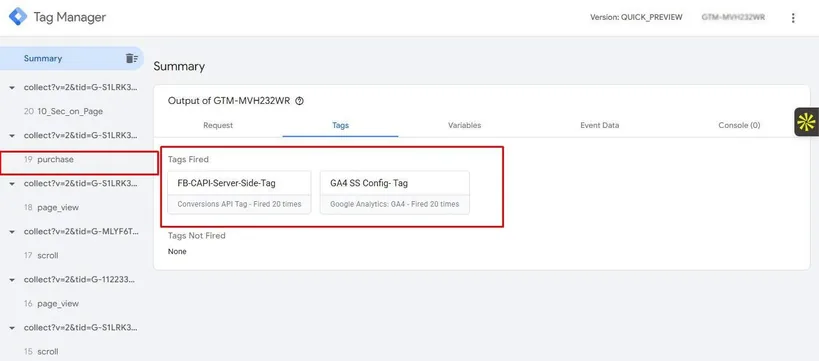Viewport: 819px width, 361px height.
Task: Open the Console (0) tab
Action: [739, 125]
